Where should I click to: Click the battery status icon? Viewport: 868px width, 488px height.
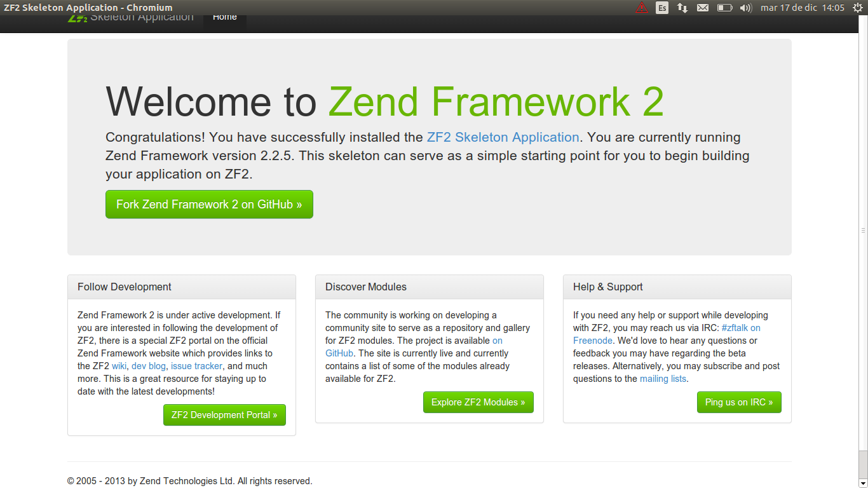point(724,8)
